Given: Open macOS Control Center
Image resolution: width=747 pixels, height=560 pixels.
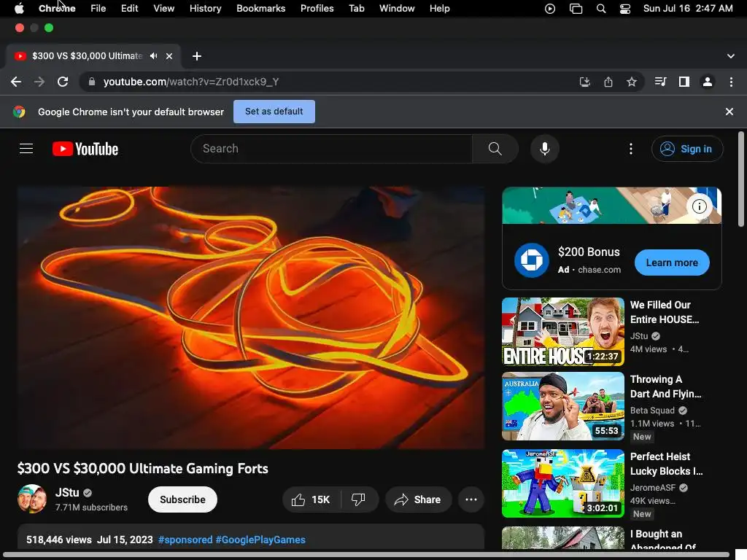Looking at the screenshot, I should click(625, 9).
